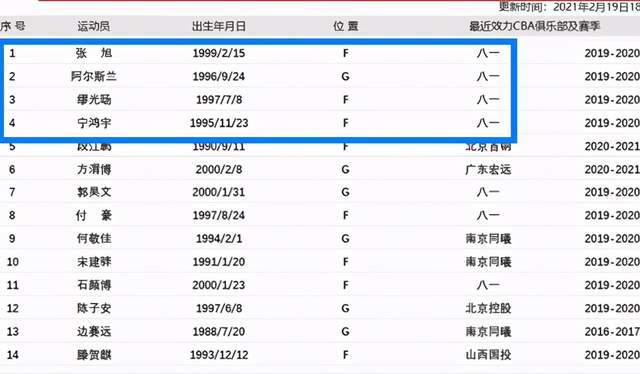The width and height of the screenshot is (640, 374).
Task: Click birthdate 1991/1/20
Action: point(219,262)
